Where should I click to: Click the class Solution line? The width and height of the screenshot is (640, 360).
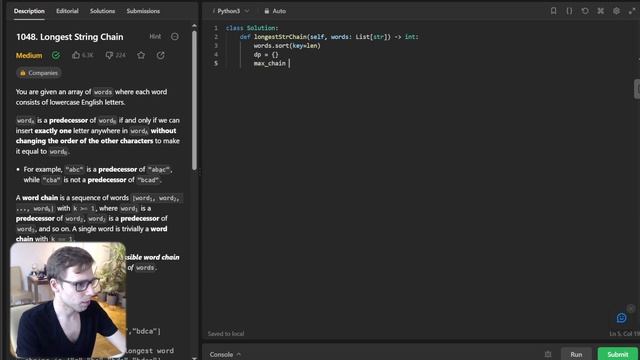[252, 28]
